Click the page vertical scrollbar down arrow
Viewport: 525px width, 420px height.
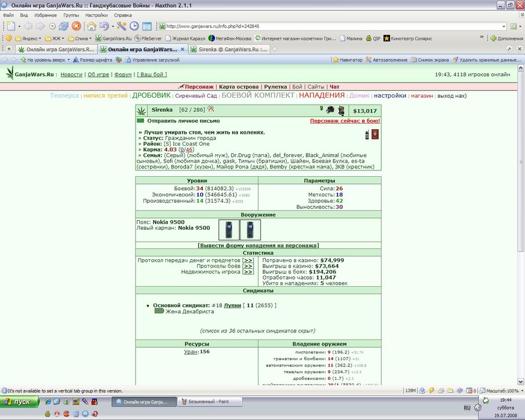click(520, 382)
